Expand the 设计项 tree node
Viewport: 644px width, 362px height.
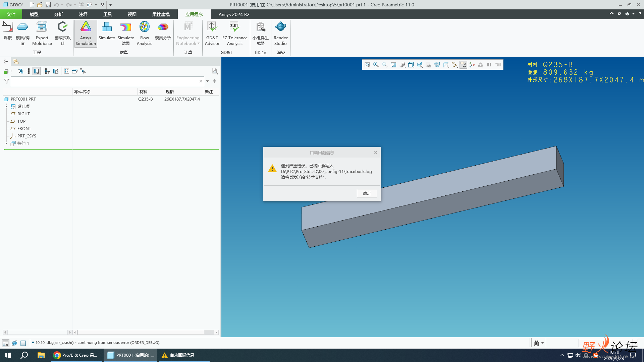[6, 107]
